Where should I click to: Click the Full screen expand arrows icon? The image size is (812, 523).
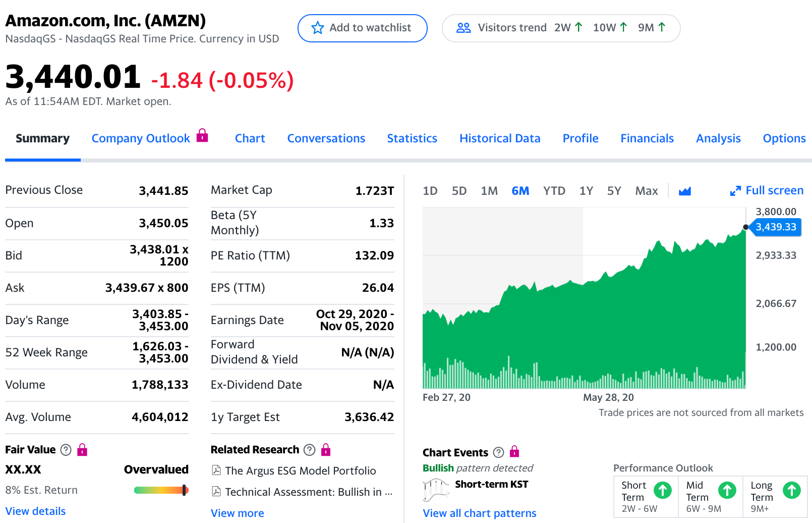click(735, 191)
